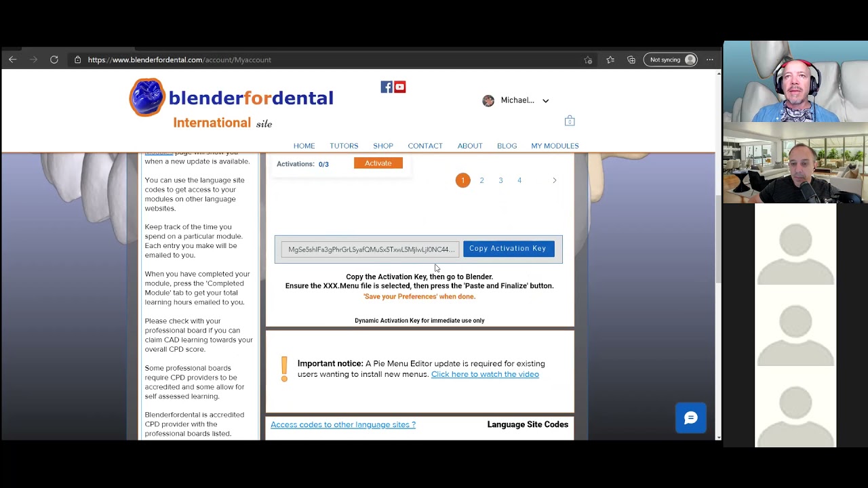Open the ABOUT menu item
This screenshot has width=868, height=488.
[x=470, y=146]
